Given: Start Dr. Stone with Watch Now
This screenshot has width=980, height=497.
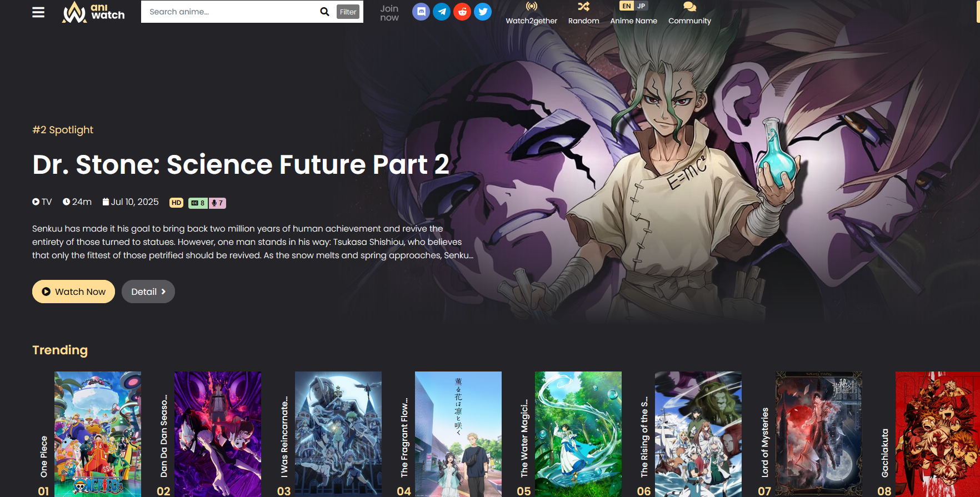Looking at the screenshot, I should (x=73, y=292).
